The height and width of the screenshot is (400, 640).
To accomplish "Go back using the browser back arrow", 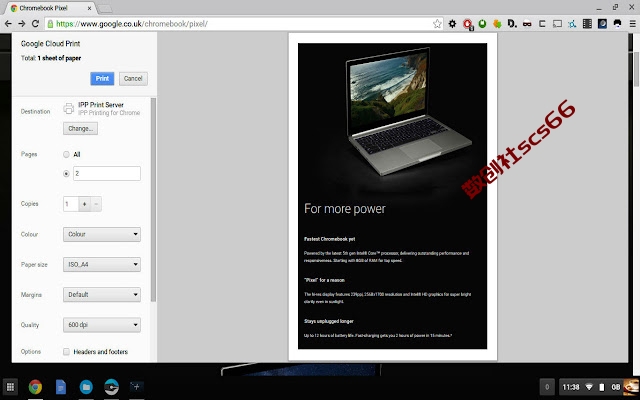I will pyautogui.click(x=8, y=24).
